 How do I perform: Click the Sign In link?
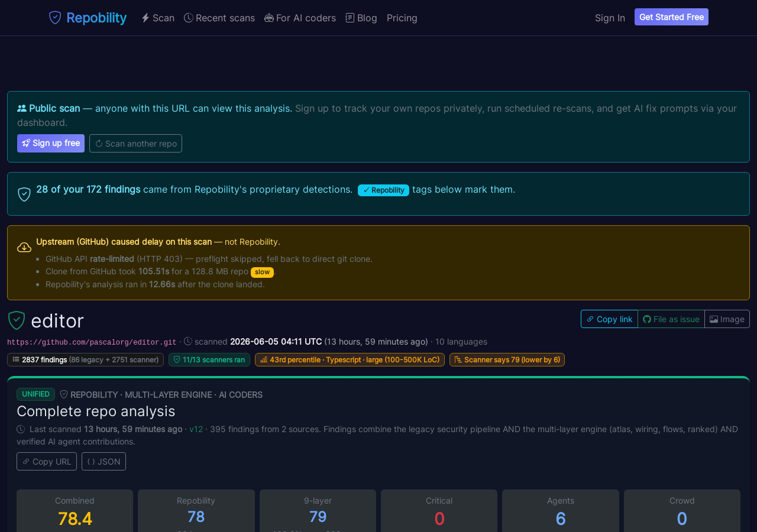pyautogui.click(x=610, y=18)
